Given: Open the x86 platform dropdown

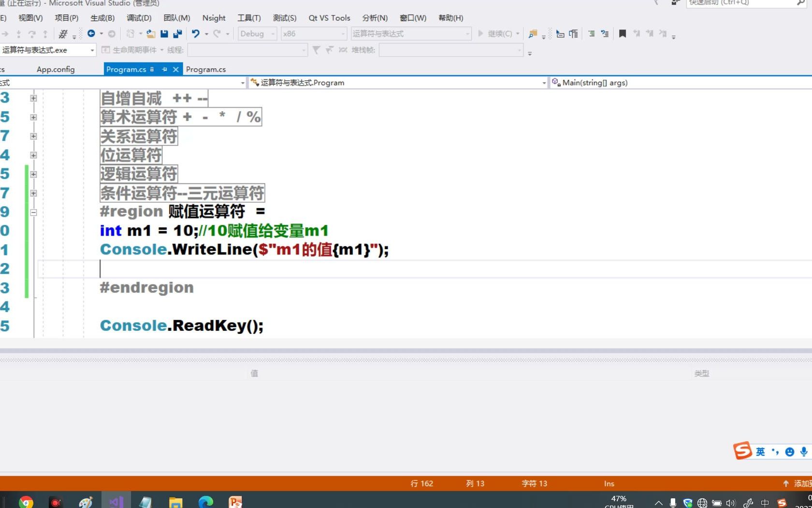Looking at the screenshot, I should [x=314, y=33].
